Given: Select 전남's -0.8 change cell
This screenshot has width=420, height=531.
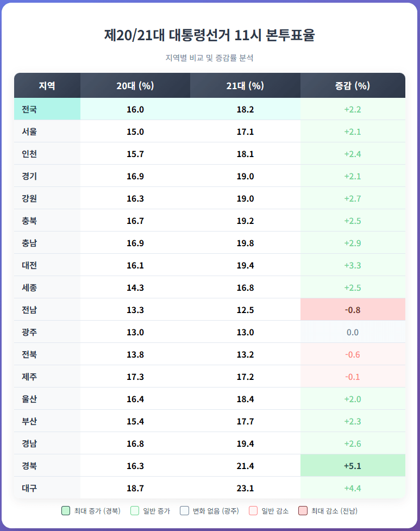Looking at the screenshot, I should (353, 310).
